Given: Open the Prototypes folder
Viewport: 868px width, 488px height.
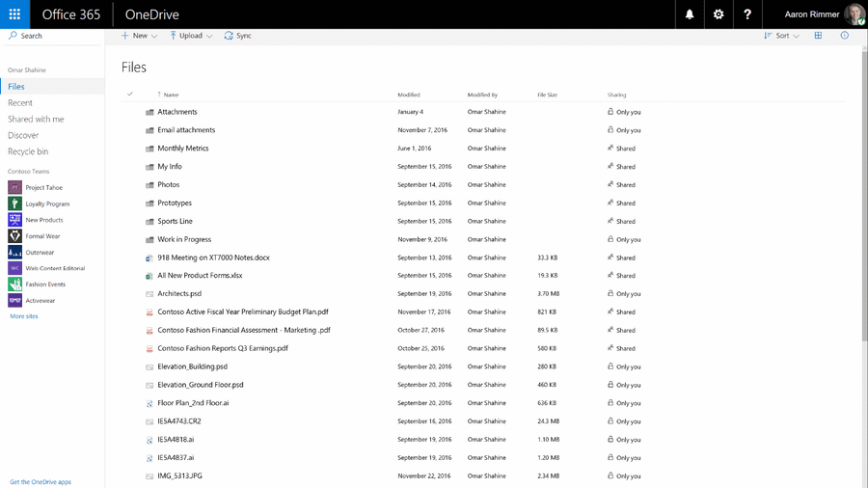Looking at the screenshot, I should 175,203.
